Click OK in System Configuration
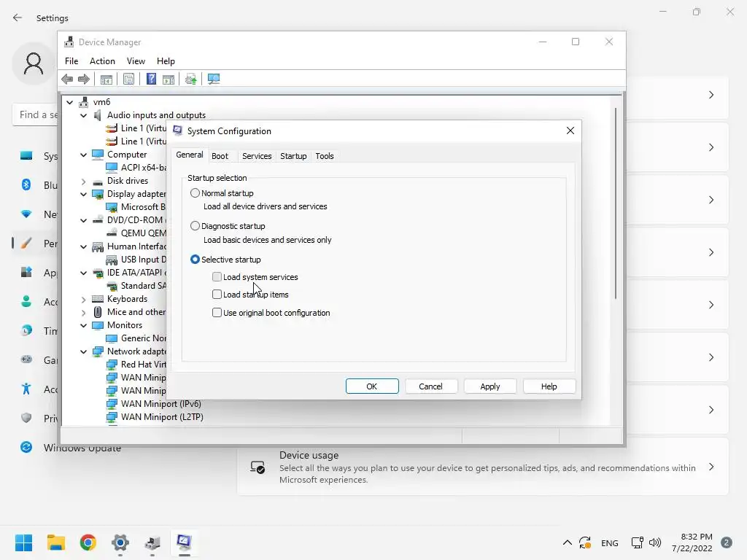 tap(372, 386)
